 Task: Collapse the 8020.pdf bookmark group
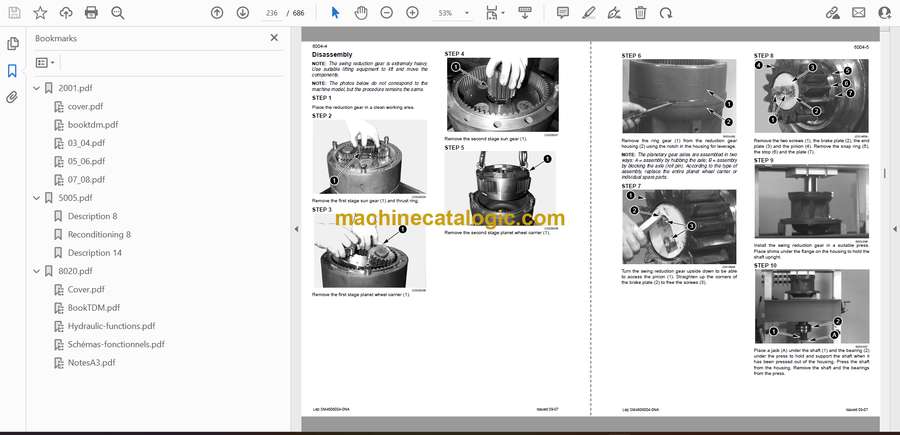click(37, 271)
